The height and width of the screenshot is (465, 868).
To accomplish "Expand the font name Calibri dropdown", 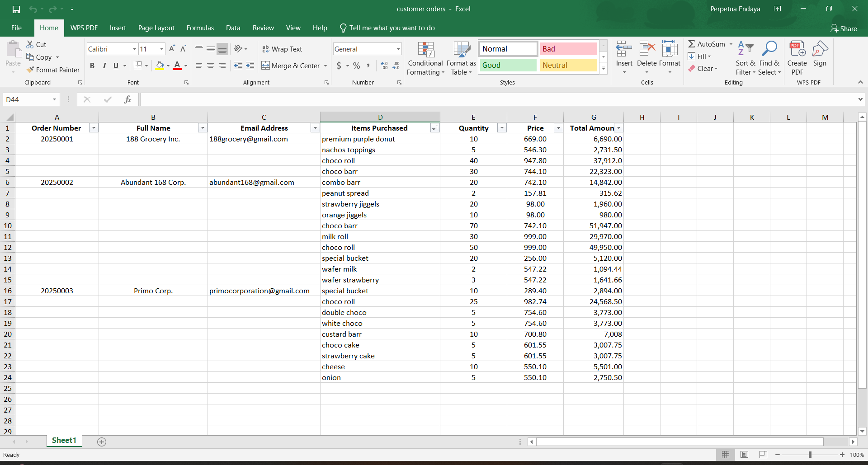I will tap(134, 49).
